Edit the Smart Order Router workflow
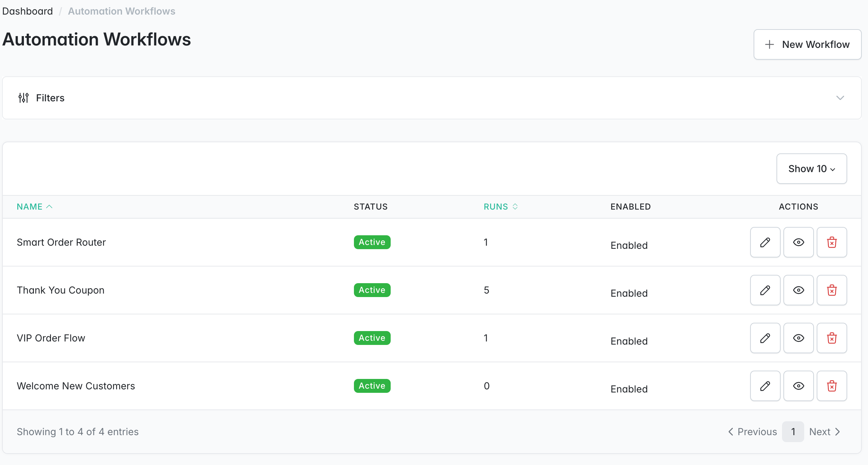 [765, 242]
